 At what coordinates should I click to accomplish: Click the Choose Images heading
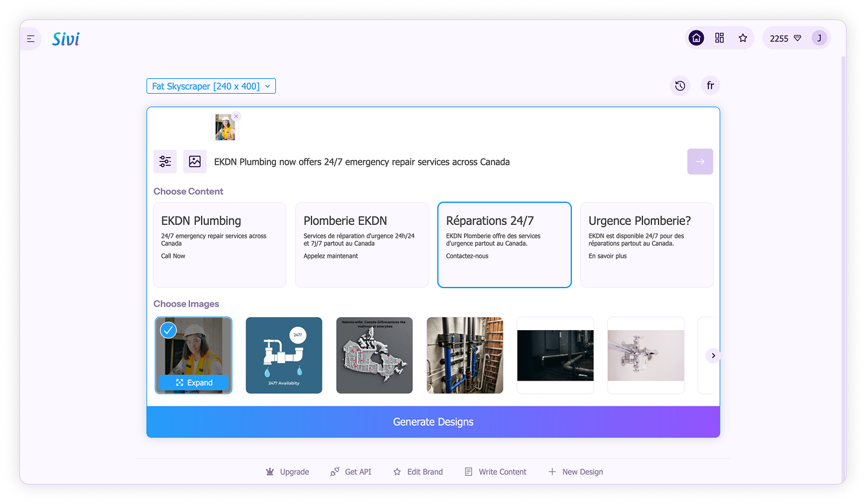[x=186, y=304]
